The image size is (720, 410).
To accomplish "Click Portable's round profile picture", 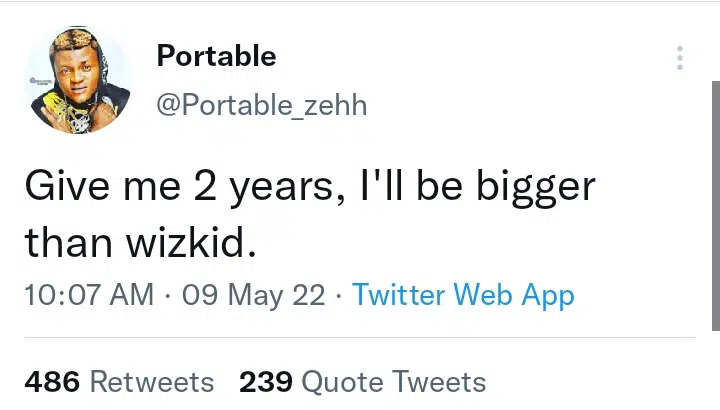I will pos(78,80).
